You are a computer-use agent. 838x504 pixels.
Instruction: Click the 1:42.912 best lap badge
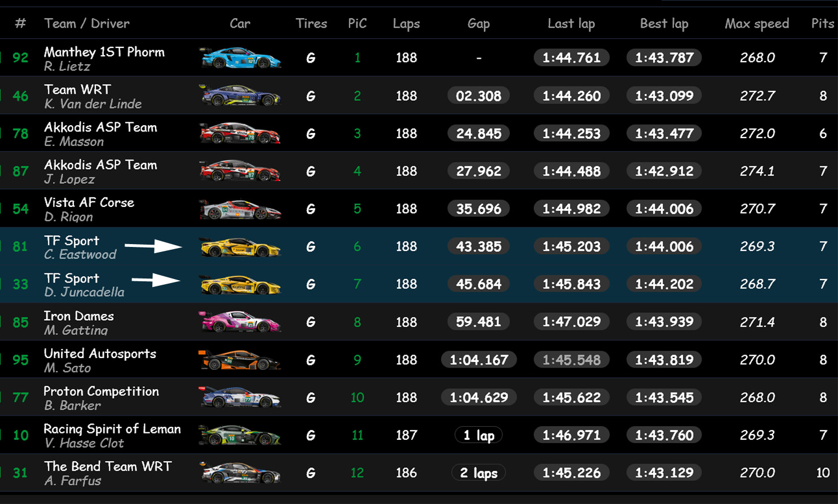[664, 171]
